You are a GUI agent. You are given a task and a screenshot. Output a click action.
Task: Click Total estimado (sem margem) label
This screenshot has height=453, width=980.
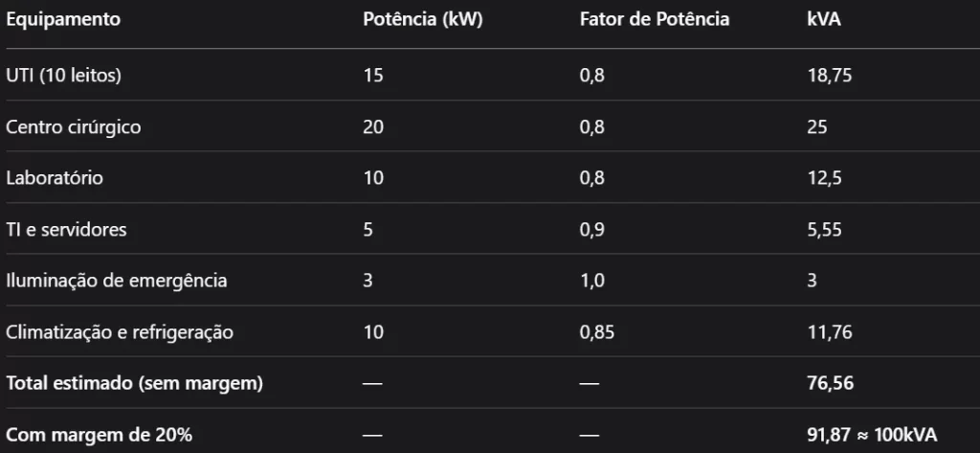(x=135, y=383)
